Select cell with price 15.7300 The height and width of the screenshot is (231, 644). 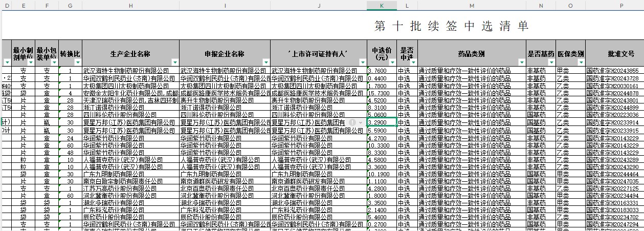coord(382,93)
